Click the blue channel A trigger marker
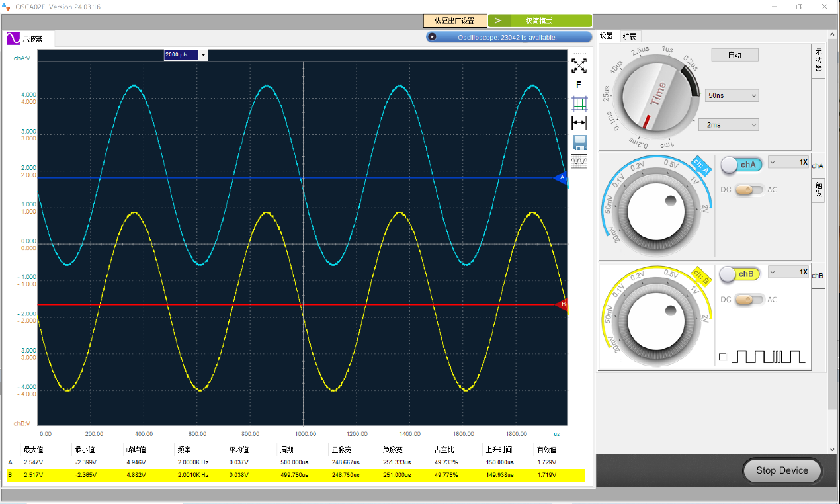 point(562,178)
